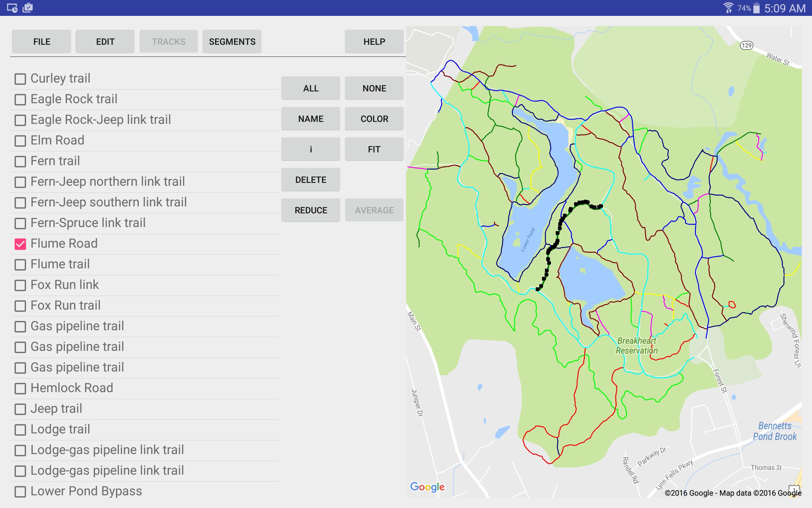Check the Elm Road checkbox
Image resolution: width=812 pixels, height=508 pixels.
pyautogui.click(x=20, y=141)
